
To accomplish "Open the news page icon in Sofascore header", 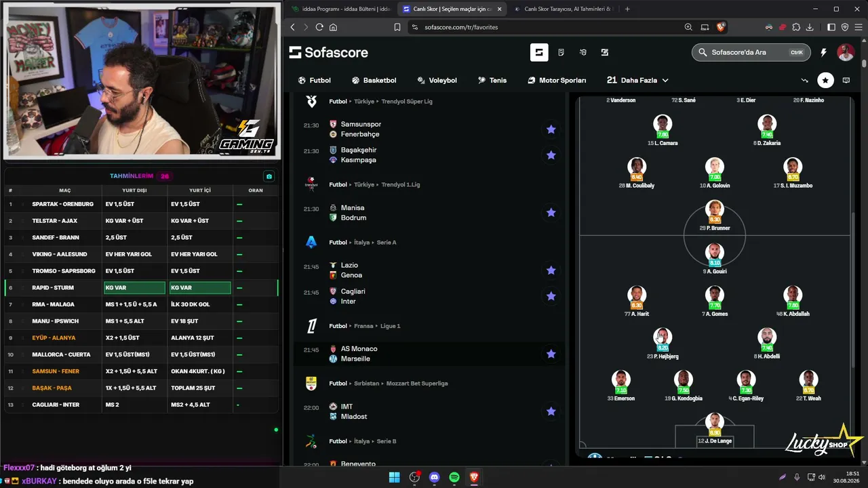I will coord(561,52).
